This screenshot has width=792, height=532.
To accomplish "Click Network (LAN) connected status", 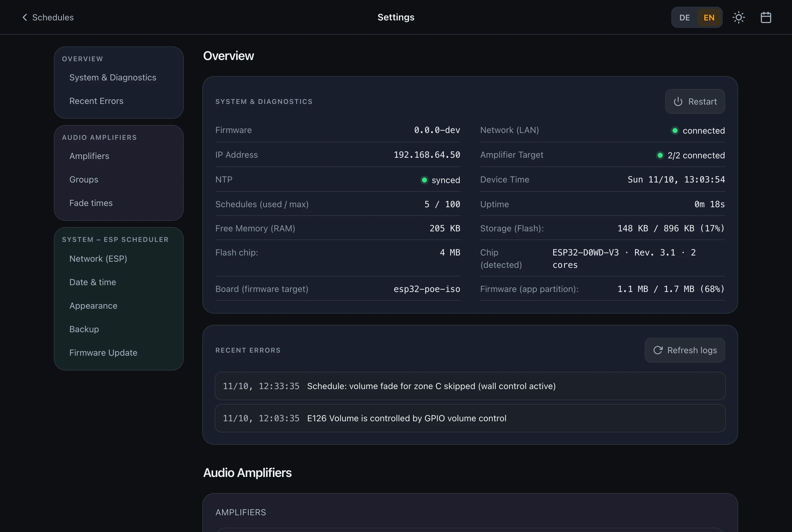I will pos(698,131).
